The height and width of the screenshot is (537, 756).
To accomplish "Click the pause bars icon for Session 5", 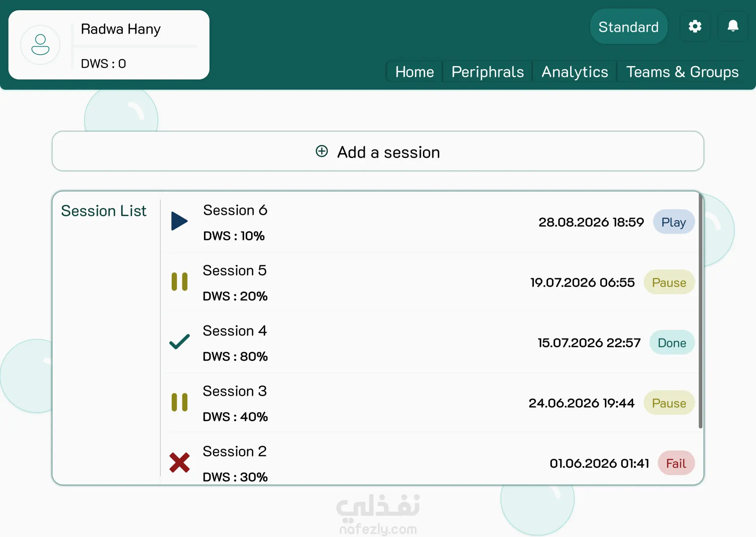I will pyautogui.click(x=180, y=282).
